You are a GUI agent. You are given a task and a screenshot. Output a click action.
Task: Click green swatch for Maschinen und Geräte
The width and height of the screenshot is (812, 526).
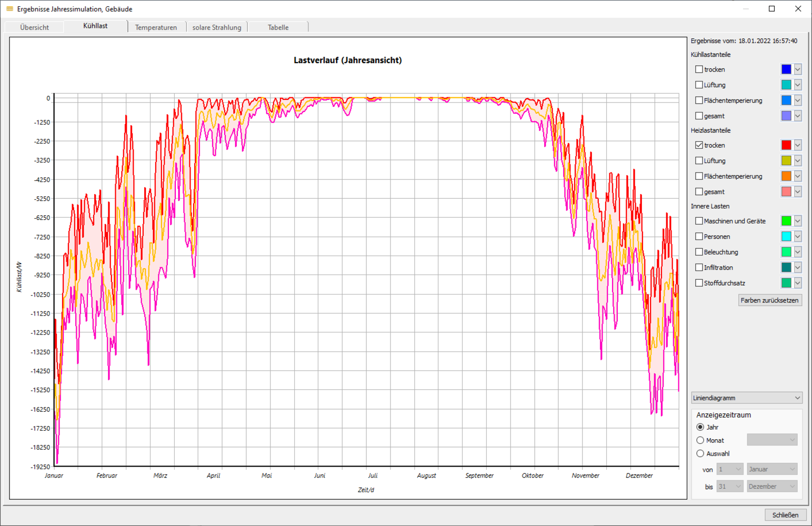click(x=786, y=221)
